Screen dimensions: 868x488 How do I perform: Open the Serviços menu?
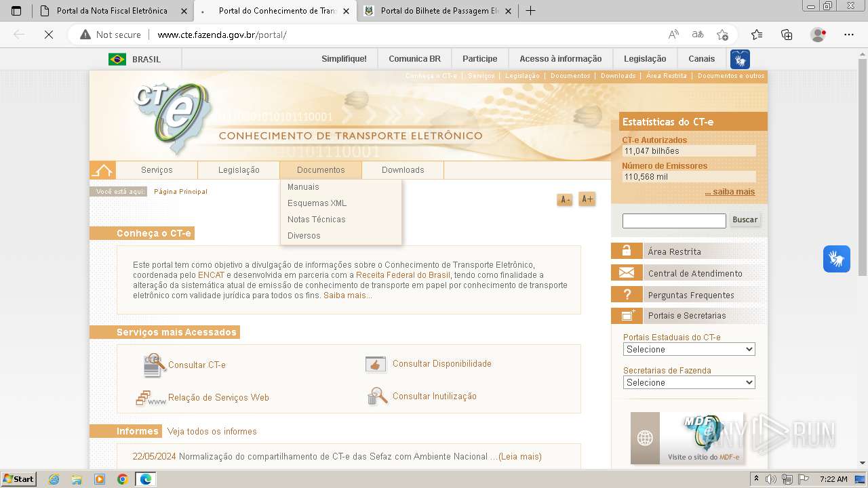tap(157, 170)
